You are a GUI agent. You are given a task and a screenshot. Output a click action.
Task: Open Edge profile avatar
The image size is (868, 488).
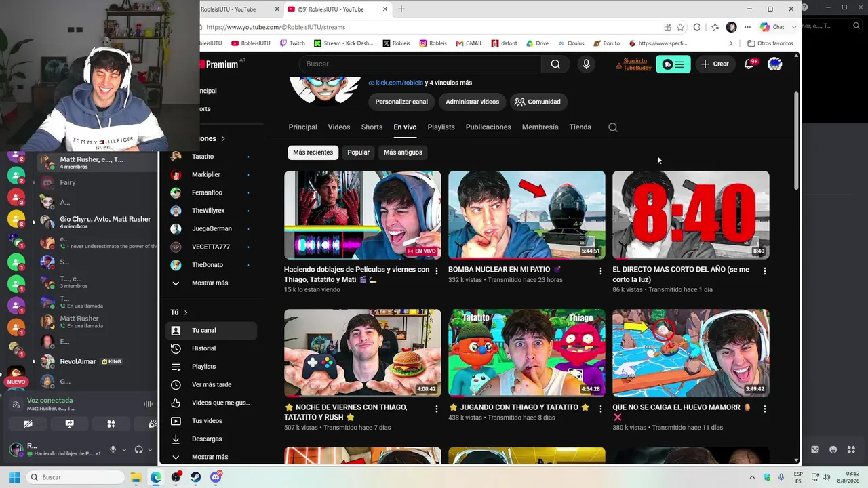731,27
